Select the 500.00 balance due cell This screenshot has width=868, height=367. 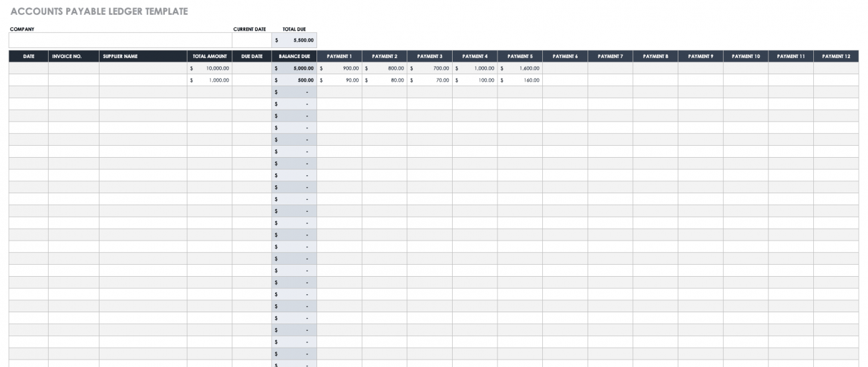click(294, 80)
